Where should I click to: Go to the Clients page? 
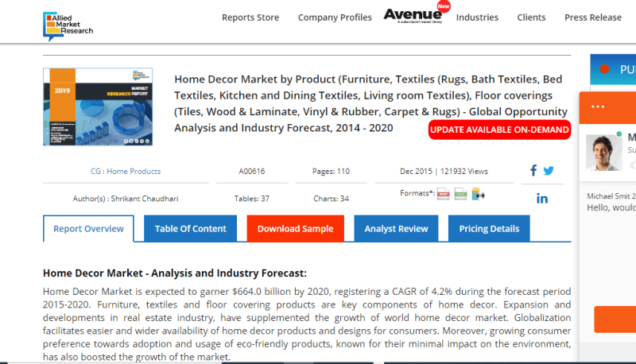click(x=531, y=17)
